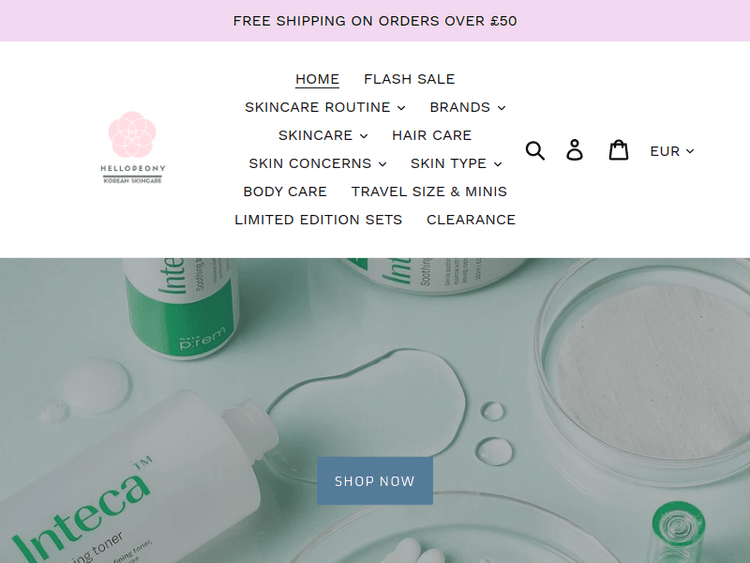Browse Limited Edition Sets
The height and width of the screenshot is (563, 750).
pos(318,220)
